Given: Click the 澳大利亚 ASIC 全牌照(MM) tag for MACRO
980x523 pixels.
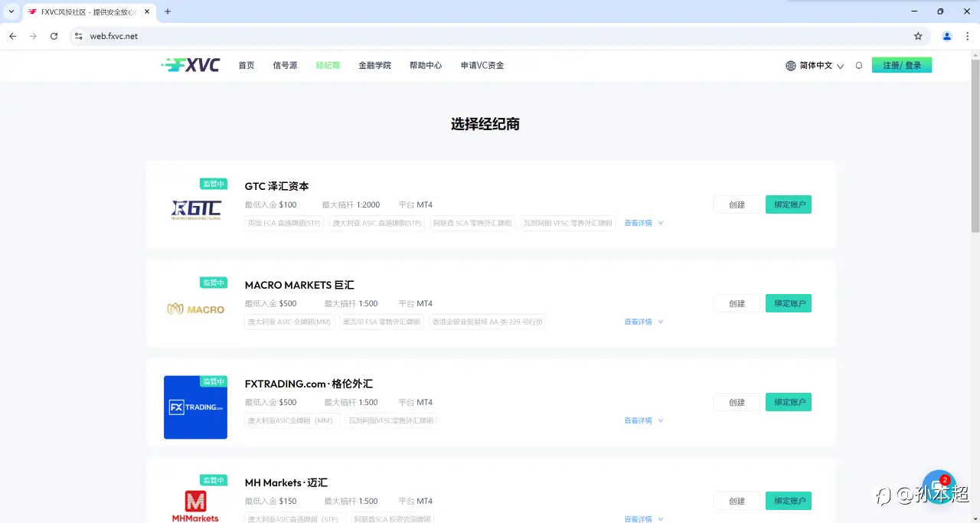Looking at the screenshot, I should point(289,322).
